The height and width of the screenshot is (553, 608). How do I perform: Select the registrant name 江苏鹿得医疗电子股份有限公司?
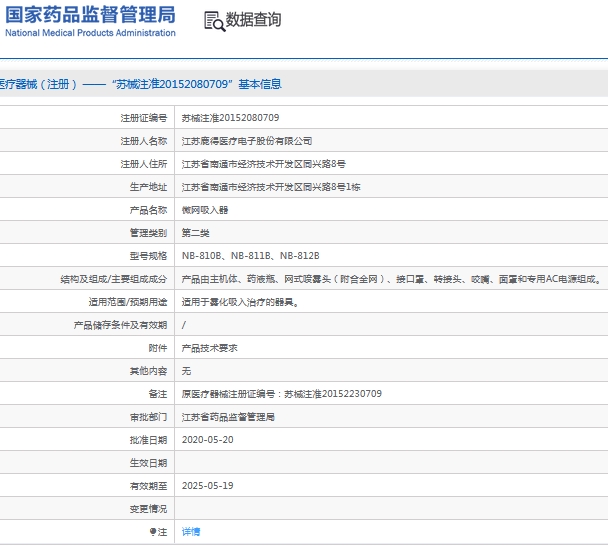(247, 141)
